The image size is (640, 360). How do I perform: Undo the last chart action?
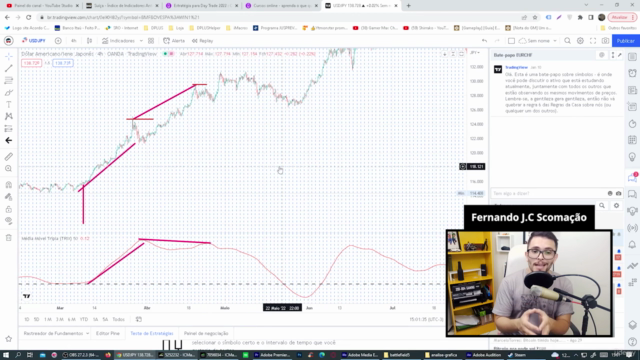click(x=484, y=41)
